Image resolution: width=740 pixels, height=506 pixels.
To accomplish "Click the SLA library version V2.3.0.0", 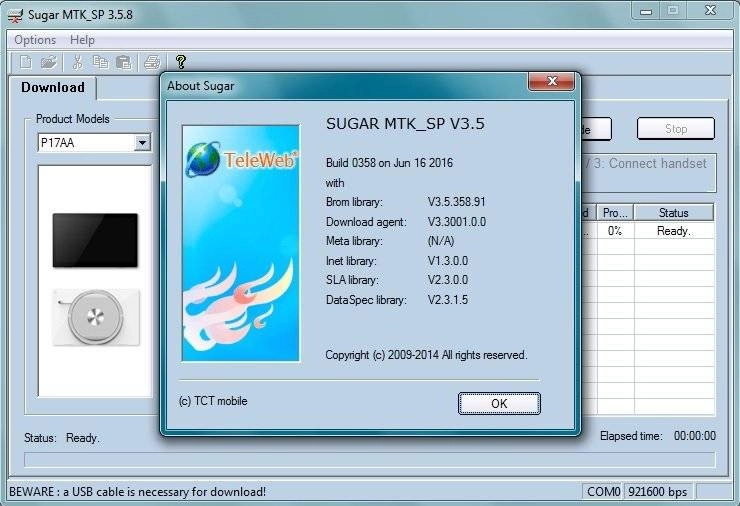I will click(448, 280).
